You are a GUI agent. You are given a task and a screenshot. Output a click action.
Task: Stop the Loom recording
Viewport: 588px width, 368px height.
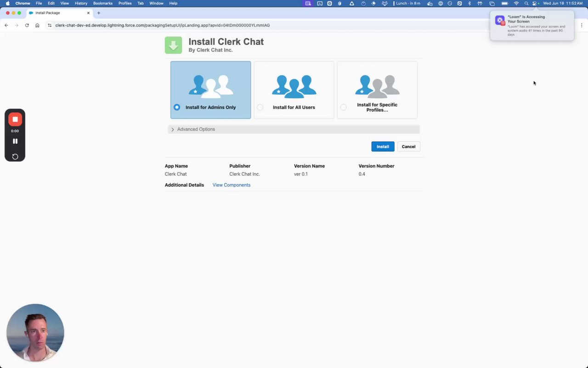click(15, 119)
